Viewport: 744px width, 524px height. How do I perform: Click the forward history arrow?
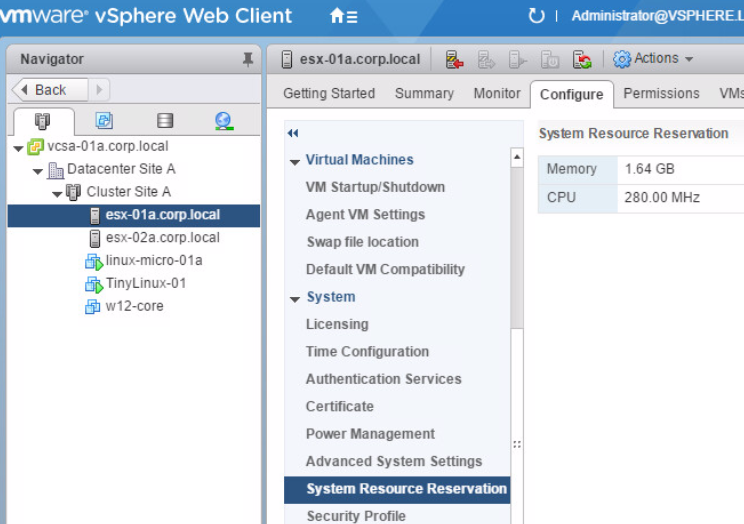pyautogui.click(x=99, y=90)
